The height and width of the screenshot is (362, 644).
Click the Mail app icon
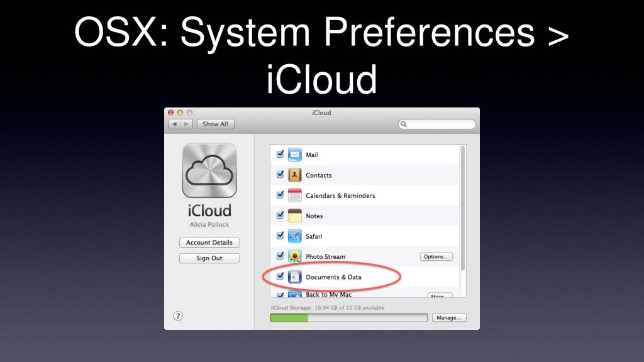(x=294, y=155)
